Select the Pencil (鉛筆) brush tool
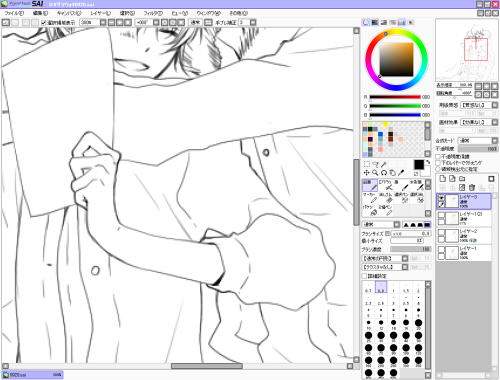Screen dimensions: 500x380 (370, 185)
